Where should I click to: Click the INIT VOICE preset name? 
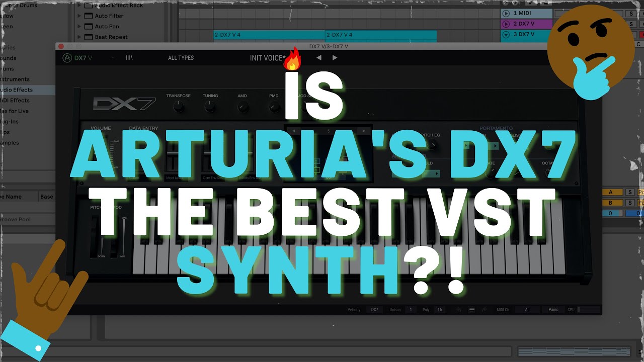268,58
